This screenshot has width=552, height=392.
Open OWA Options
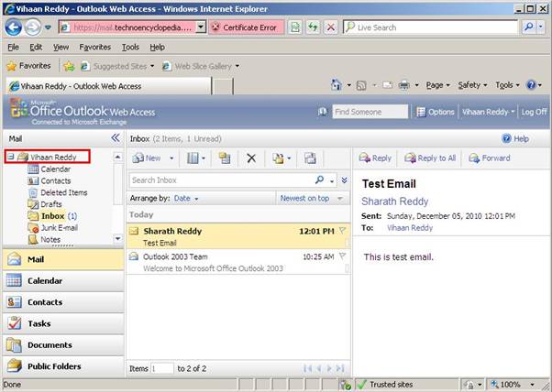point(436,112)
